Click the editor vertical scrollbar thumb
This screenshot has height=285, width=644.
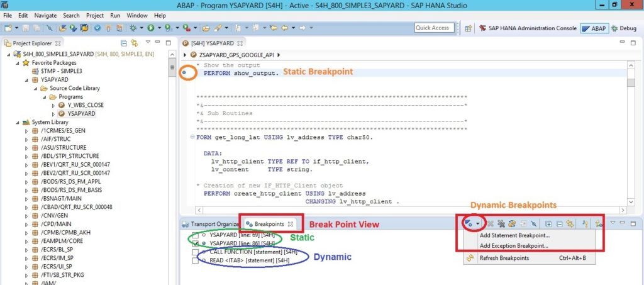pyautogui.click(x=631, y=82)
